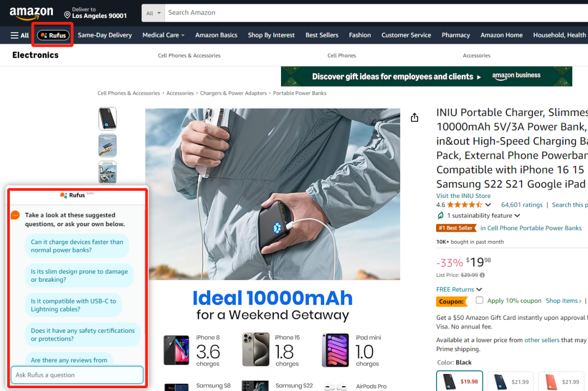Select first product thumbnail image
Screen dimensions: 588x391
coord(108,119)
